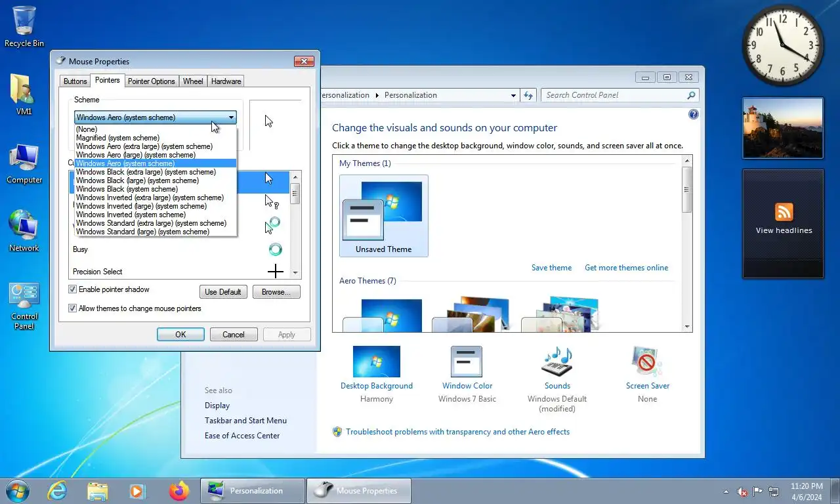
Task: Open Troubleshoot problems with transparency link
Action: tap(457, 432)
